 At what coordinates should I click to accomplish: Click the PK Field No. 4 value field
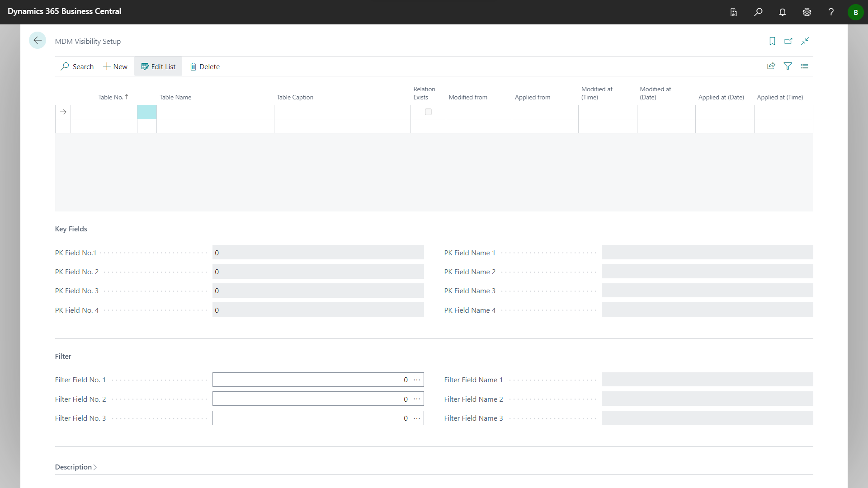pos(318,310)
